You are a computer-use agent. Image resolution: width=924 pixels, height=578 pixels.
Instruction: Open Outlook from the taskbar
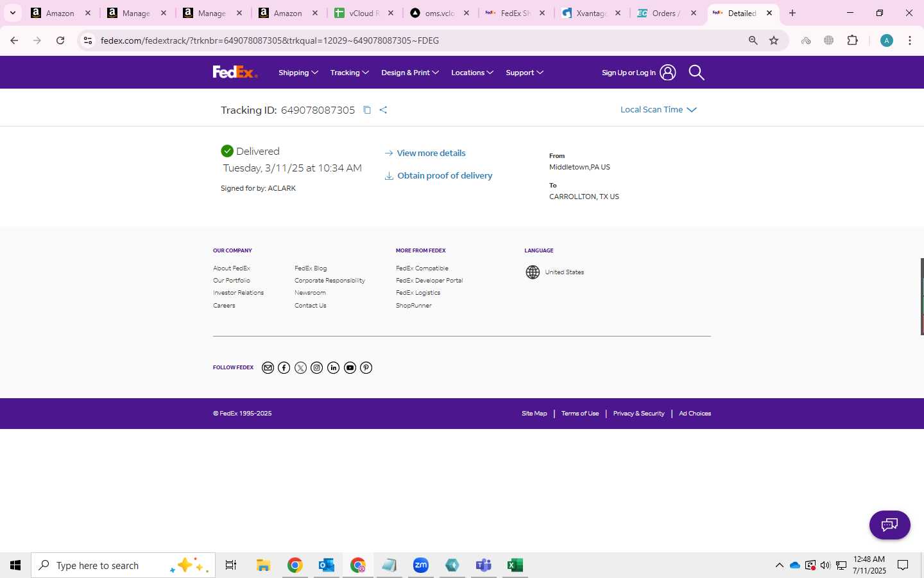click(x=326, y=565)
